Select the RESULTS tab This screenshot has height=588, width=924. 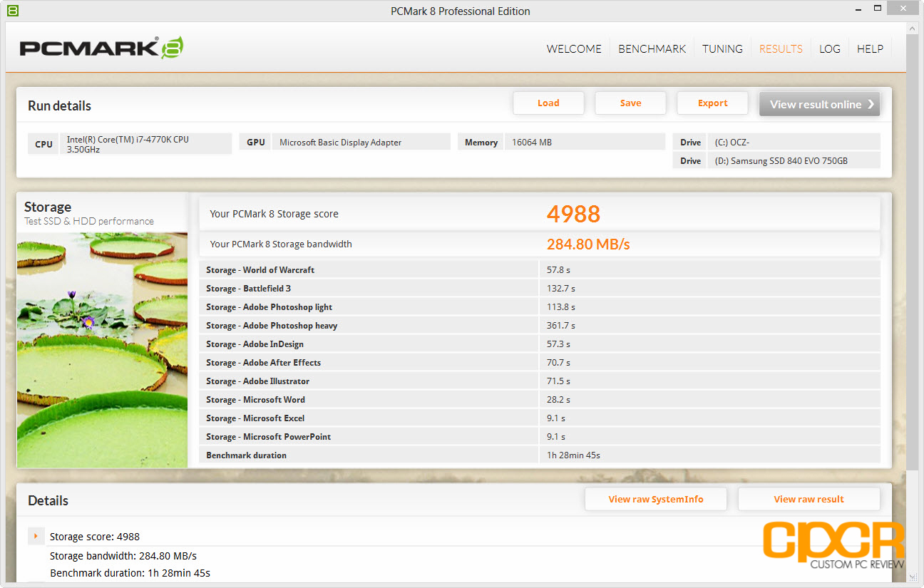[781, 49]
